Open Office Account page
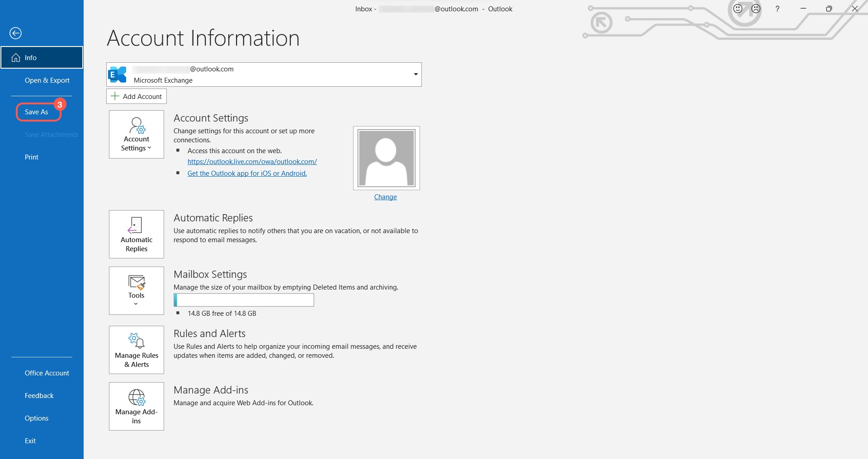 click(x=47, y=373)
